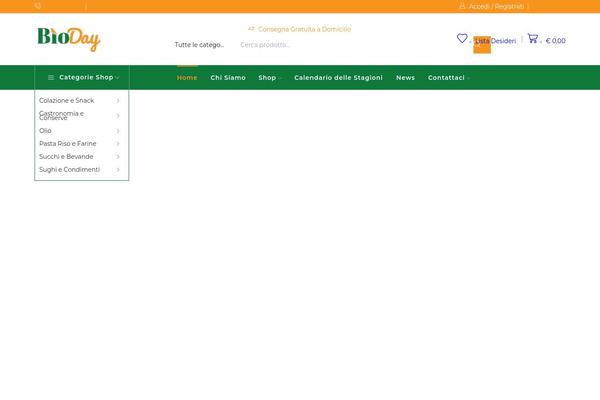Open Shop menu
Image resolution: width=600 pixels, height=400 pixels.
click(x=267, y=78)
